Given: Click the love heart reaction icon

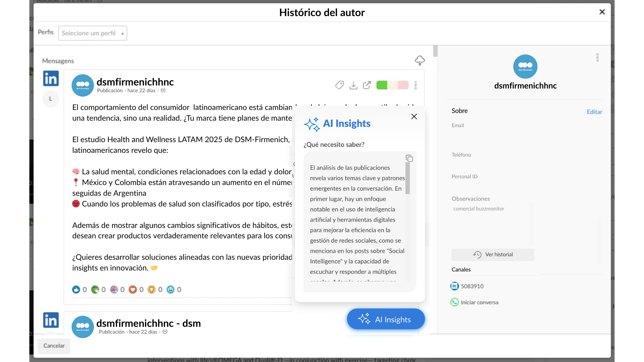Looking at the screenshot, I should pyautogui.click(x=133, y=289).
